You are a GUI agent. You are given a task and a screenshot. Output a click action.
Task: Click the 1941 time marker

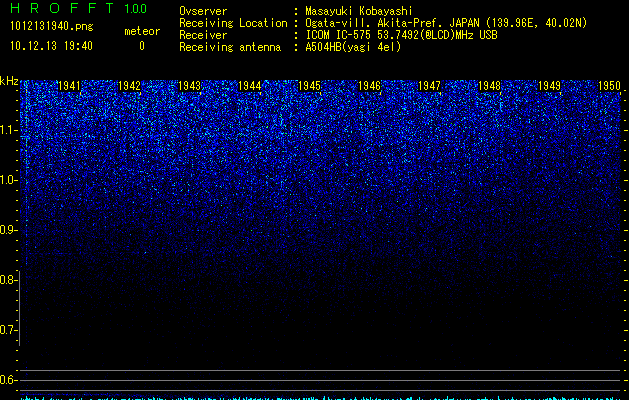(x=69, y=86)
